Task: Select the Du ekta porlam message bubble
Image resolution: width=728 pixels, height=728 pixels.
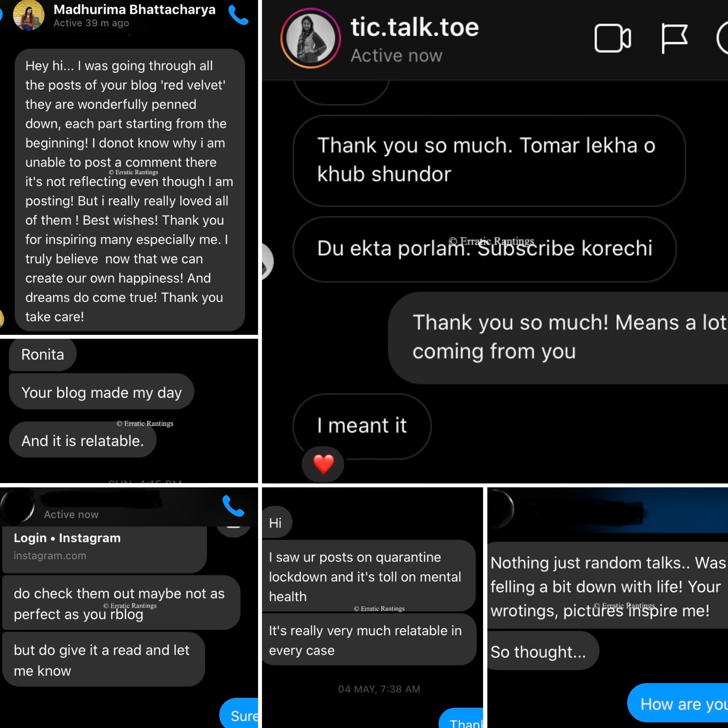Action: point(485,249)
